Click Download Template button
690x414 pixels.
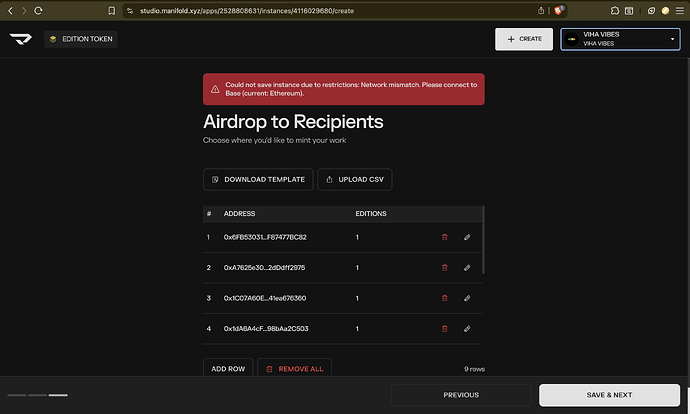pos(258,180)
